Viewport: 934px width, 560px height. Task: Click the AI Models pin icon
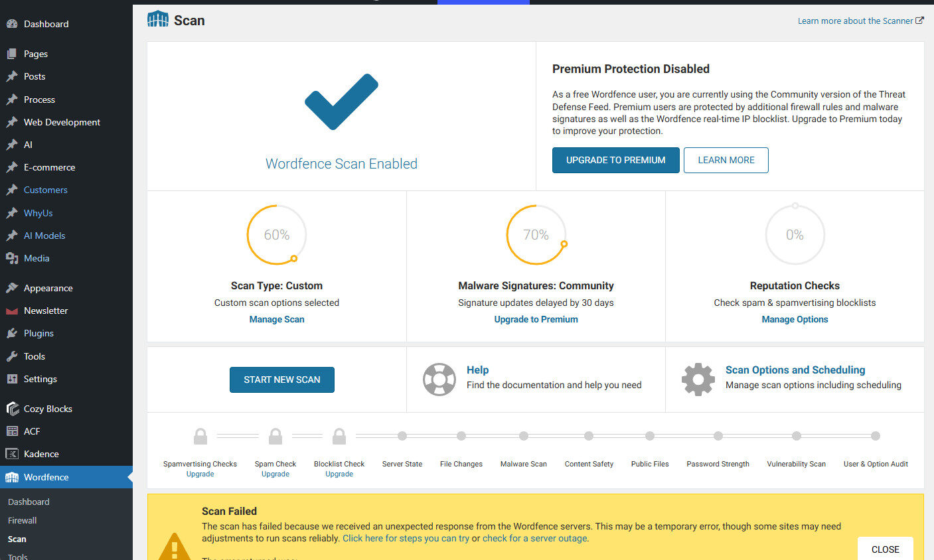[x=12, y=236]
